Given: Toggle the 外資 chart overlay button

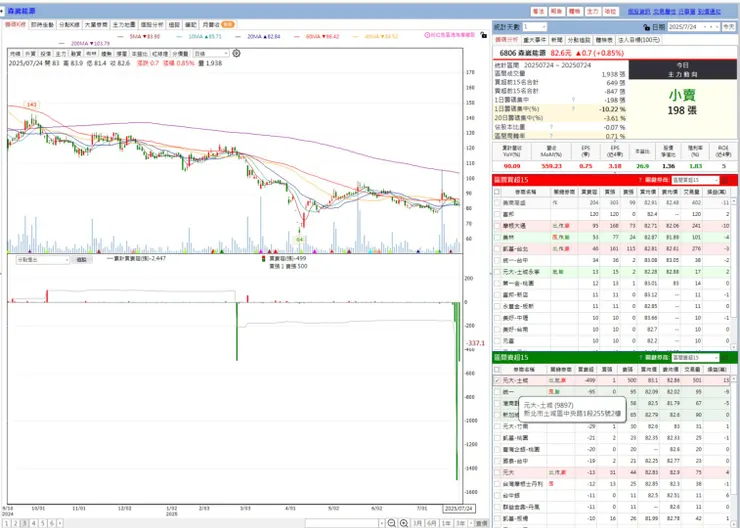Looking at the screenshot, I should tap(30, 54).
